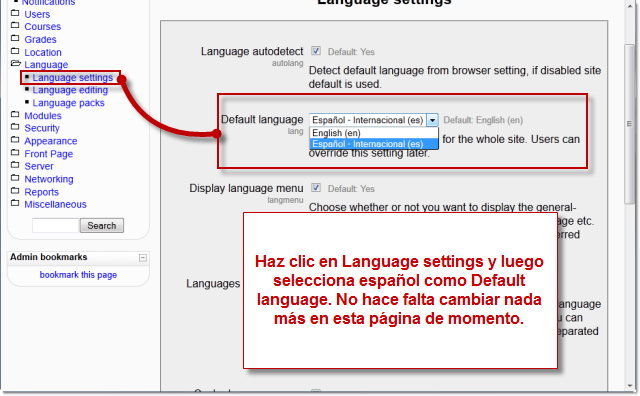Click the Location folder icon

[x=15, y=51]
